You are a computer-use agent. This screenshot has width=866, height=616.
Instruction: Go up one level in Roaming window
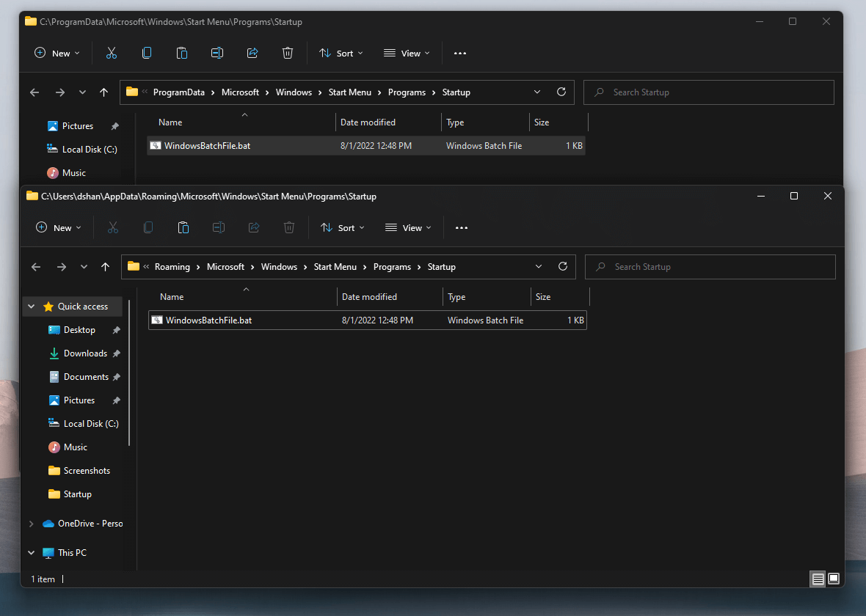pyautogui.click(x=105, y=267)
